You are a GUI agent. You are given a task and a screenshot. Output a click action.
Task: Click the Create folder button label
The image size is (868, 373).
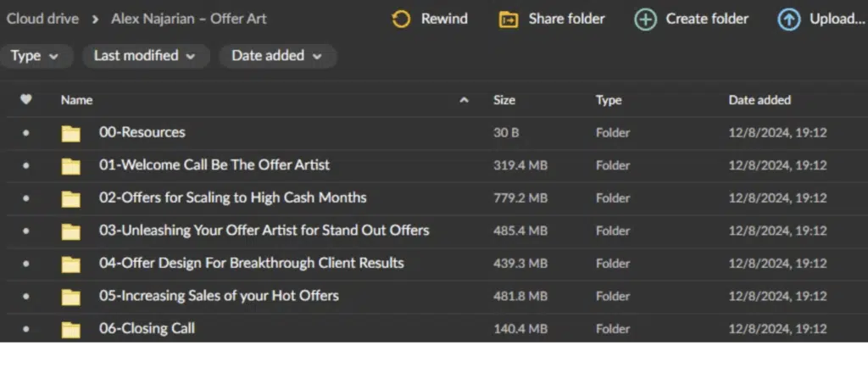pos(707,19)
